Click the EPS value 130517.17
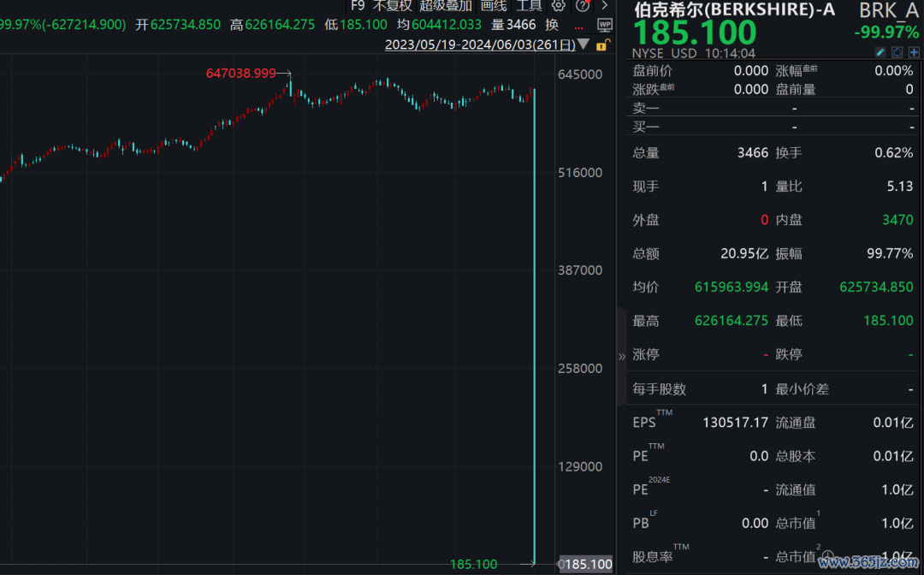Viewport: 924px width, 575px height. coord(736,423)
